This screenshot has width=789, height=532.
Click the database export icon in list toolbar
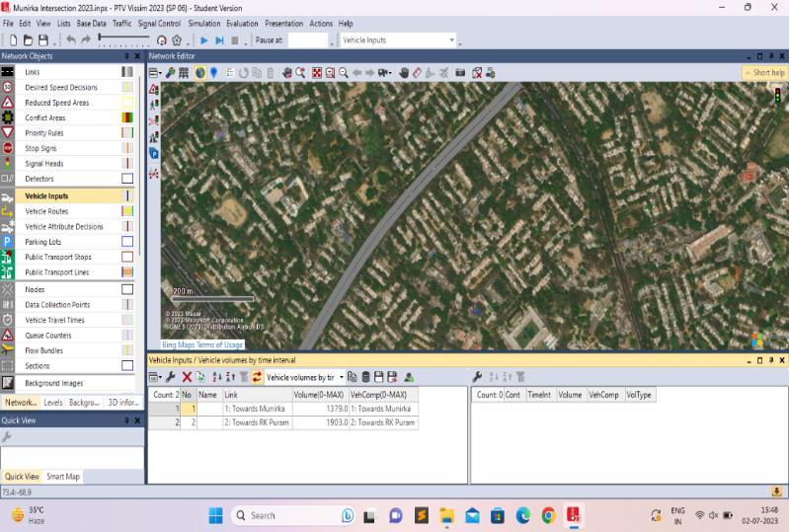point(365,377)
